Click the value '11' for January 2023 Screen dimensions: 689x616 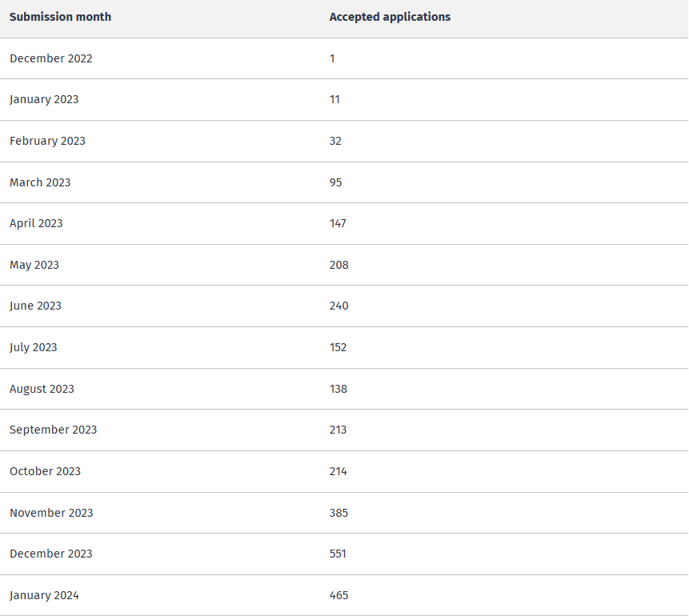(334, 100)
